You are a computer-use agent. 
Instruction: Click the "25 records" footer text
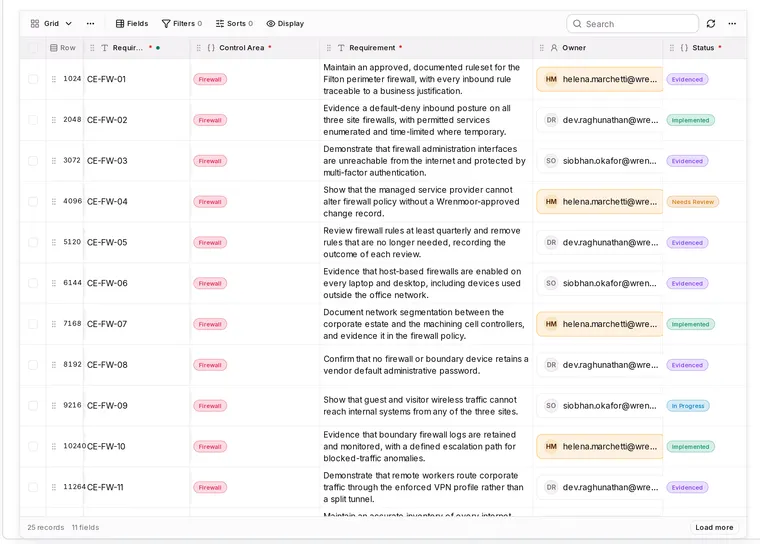click(46, 527)
